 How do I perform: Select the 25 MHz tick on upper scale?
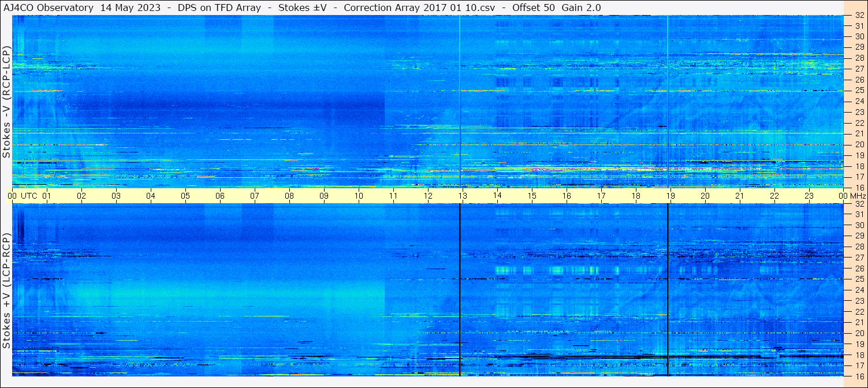(x=859, y=90)
